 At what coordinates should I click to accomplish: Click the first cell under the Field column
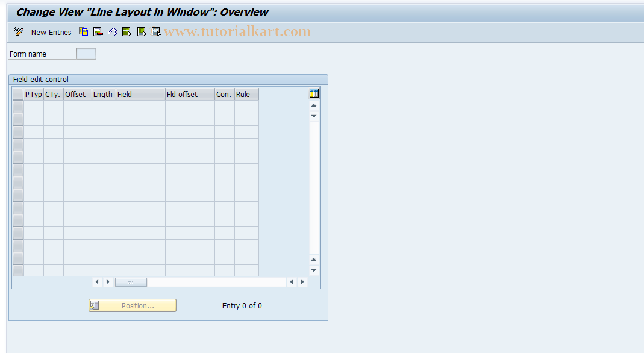click(x=140, y=107)
